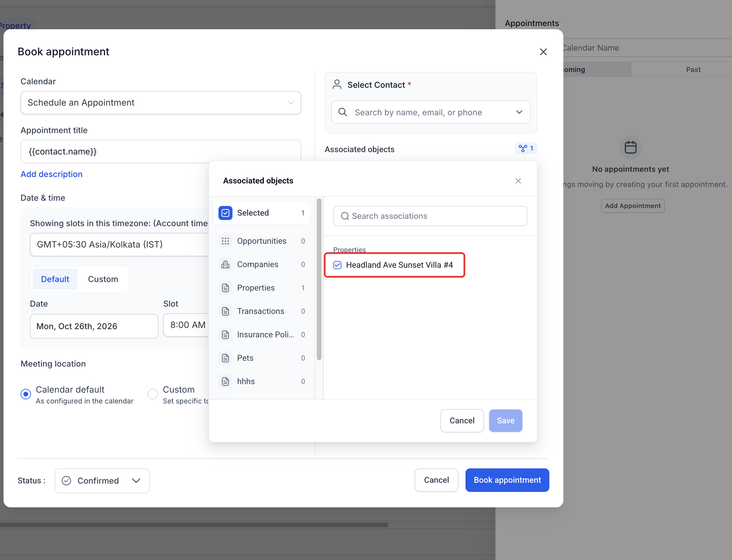Viewport: 732px width, 560px height.
Task: Select the Transactions category
Action: click(262, 311)
